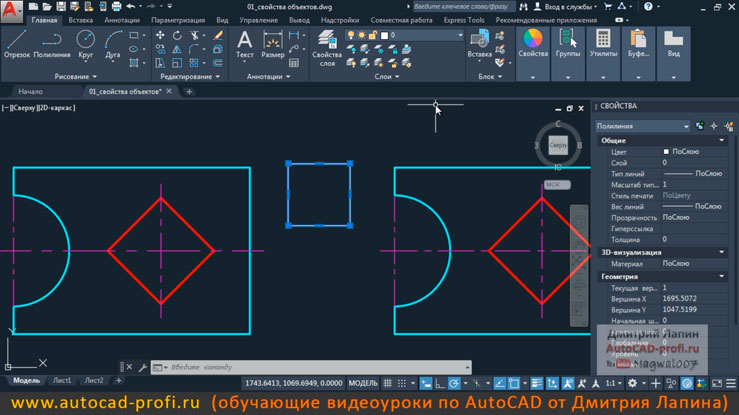Toggle drawing grid display in status bar
This screenshot has height=415, width=739.
coord(387,383)
